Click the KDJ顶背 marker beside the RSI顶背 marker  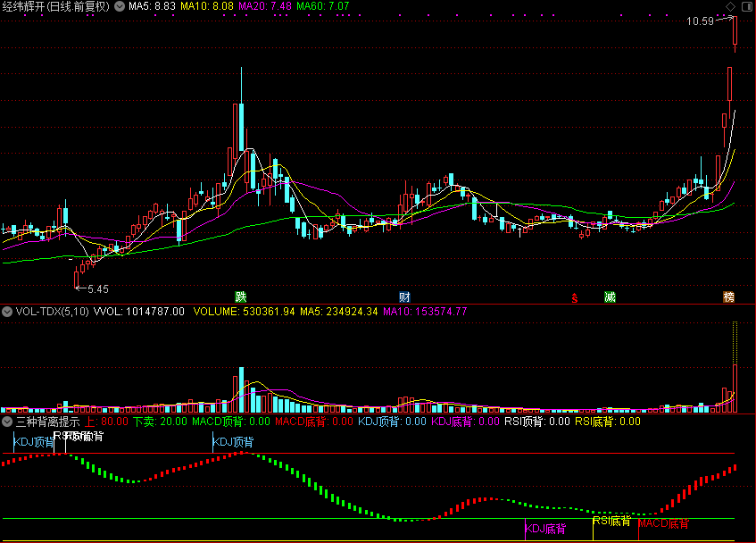pyautogui.click(x=33, y=442)
